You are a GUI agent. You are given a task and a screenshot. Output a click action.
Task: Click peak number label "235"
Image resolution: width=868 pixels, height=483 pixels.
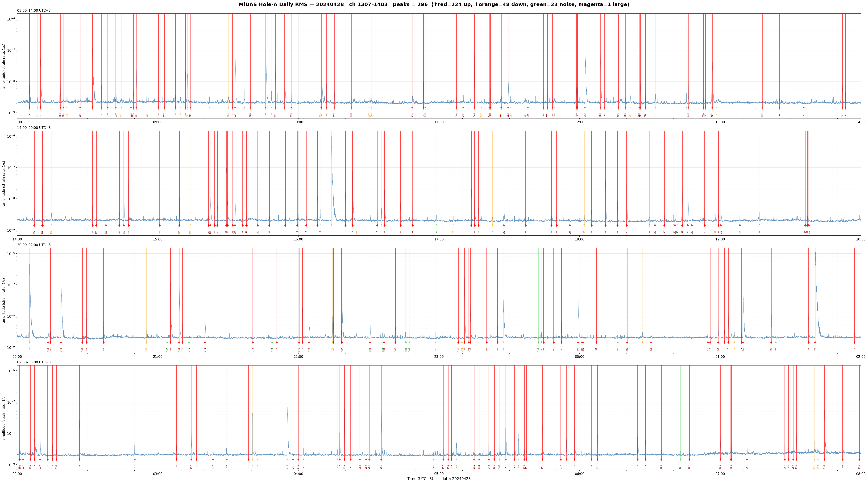(135, 467)
